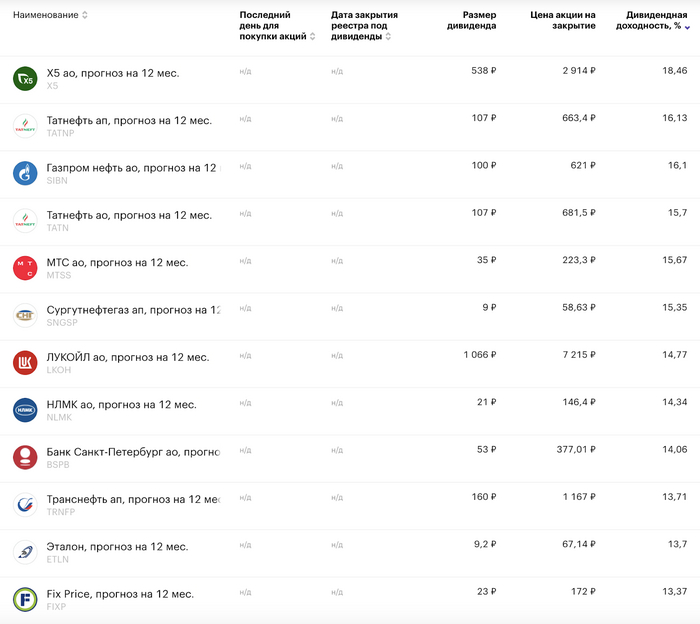Click the red МТС logo
Viewport: 700px width, 624px height.
25,268
